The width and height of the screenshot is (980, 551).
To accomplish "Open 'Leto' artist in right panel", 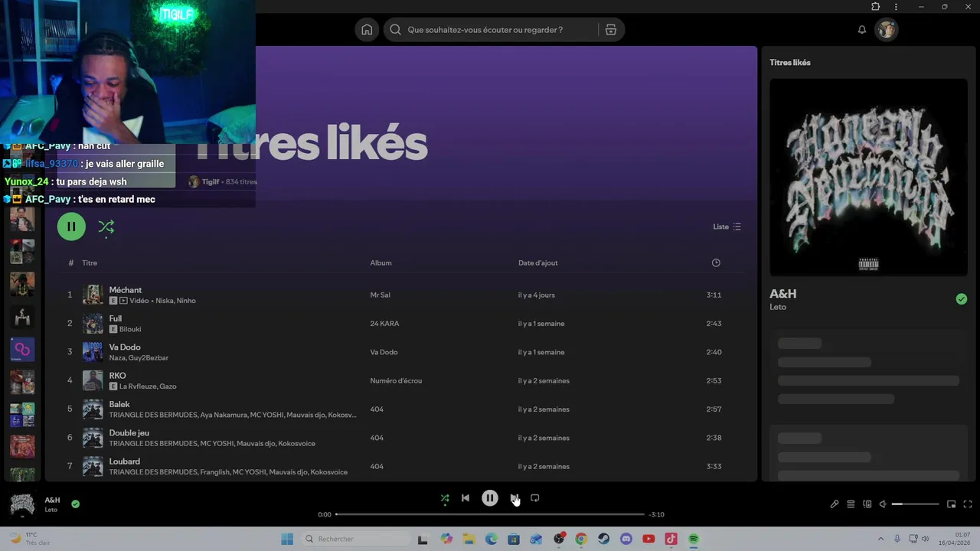I will point(778,307).
